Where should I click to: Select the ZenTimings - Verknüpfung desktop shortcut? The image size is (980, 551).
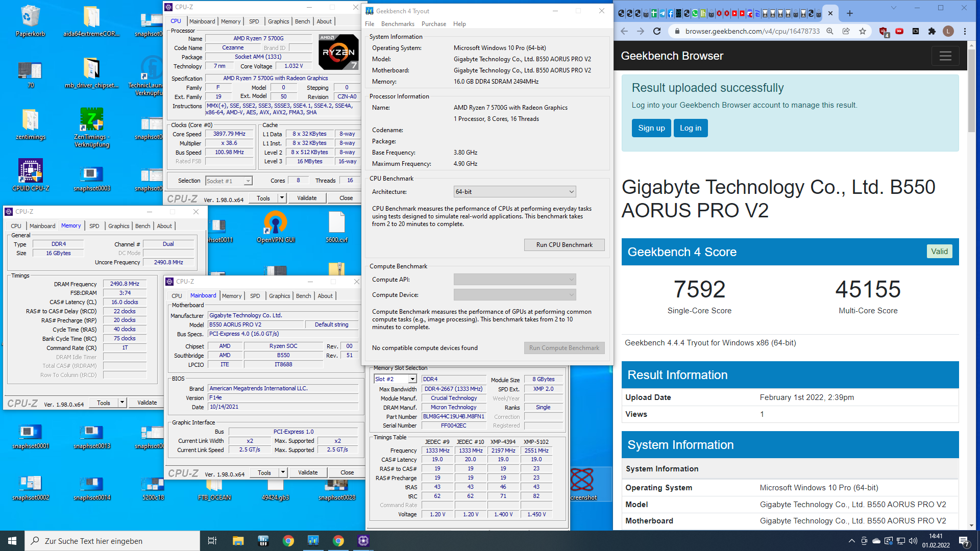[x=91, y=128]
